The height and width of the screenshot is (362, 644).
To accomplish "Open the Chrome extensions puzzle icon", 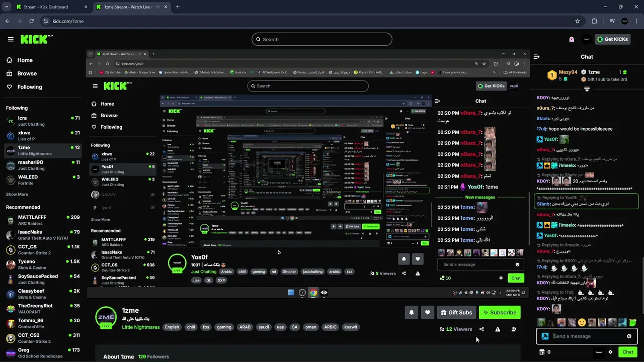I will click(x=595, y=21).
